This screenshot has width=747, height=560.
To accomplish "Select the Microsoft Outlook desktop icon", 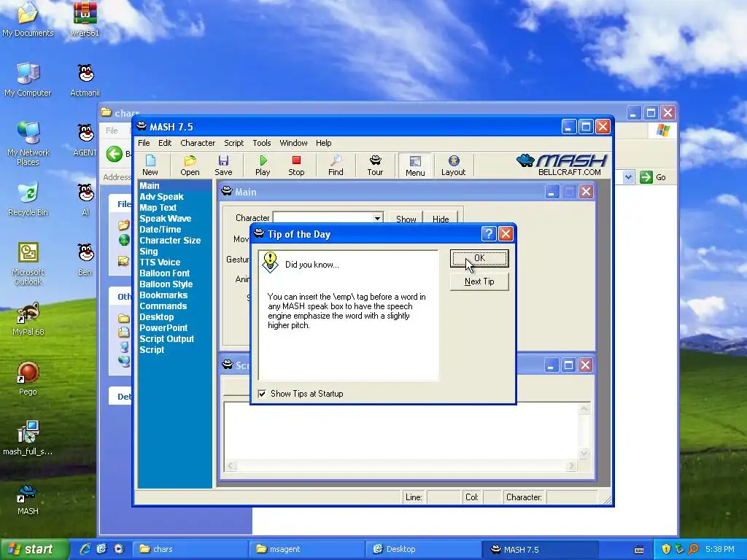I will click(x=28, y=263).
